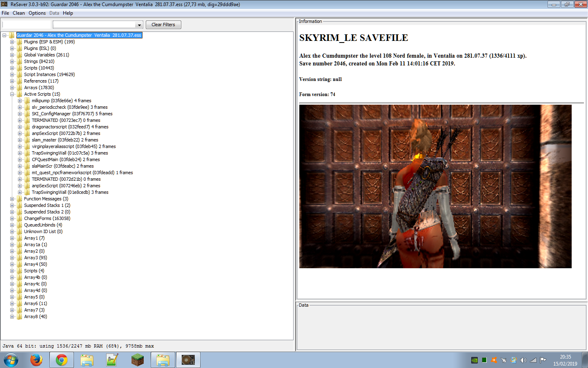Image resolution: width=588 pixels, height=368 pixels.
Task: Click the folder icon next to Arrays (17830)
Action: tap(19, 88)
